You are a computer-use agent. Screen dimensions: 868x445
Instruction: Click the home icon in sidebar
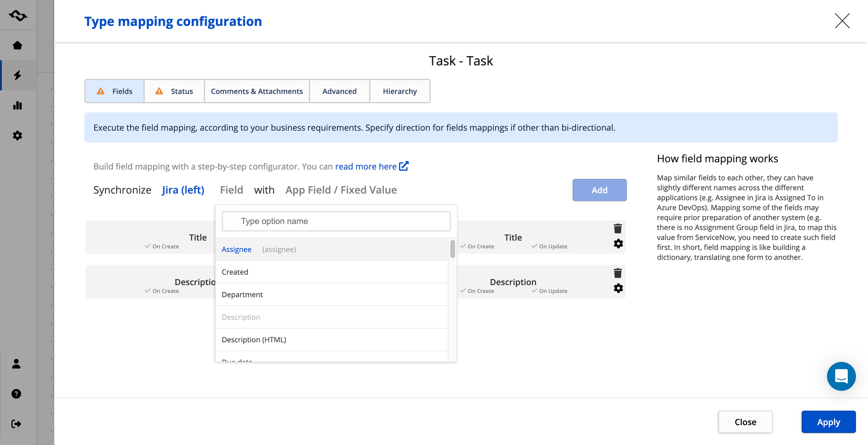tap(17, 46)
